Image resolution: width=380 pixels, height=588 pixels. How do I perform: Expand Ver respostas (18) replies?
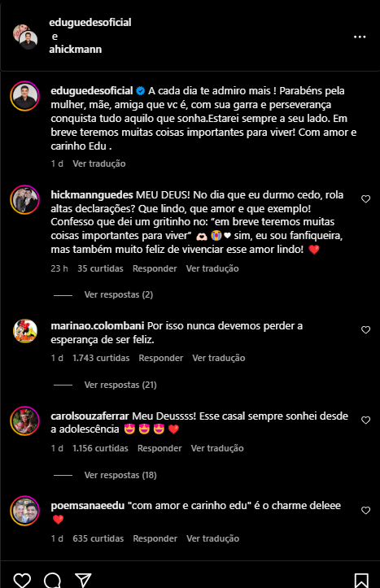point(120,475)
